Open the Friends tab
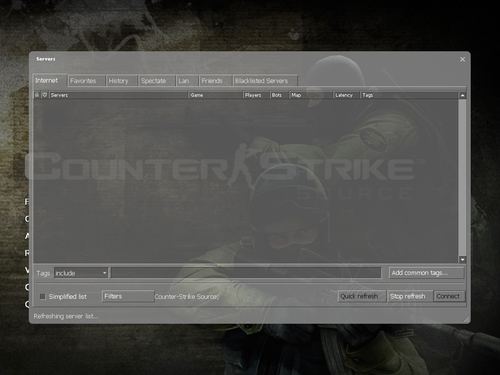Image resolution: width=500 pixels, height=375 pixels. click(x=215, y=81)
